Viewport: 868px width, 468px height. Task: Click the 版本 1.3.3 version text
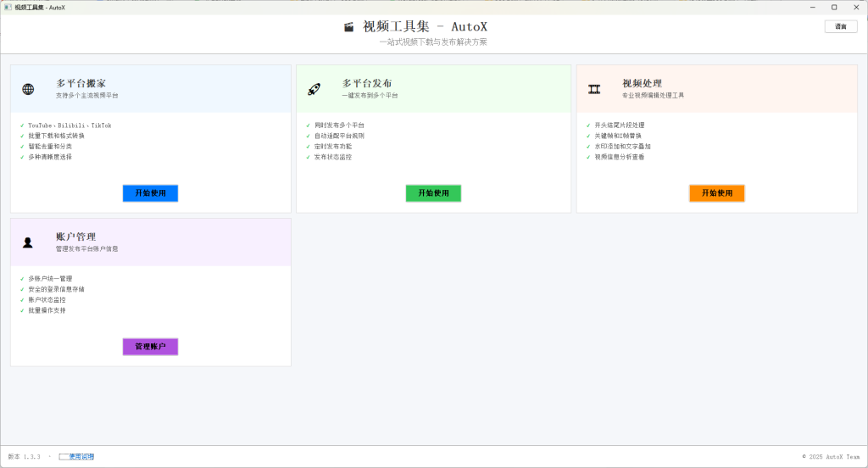click(25, 457)
